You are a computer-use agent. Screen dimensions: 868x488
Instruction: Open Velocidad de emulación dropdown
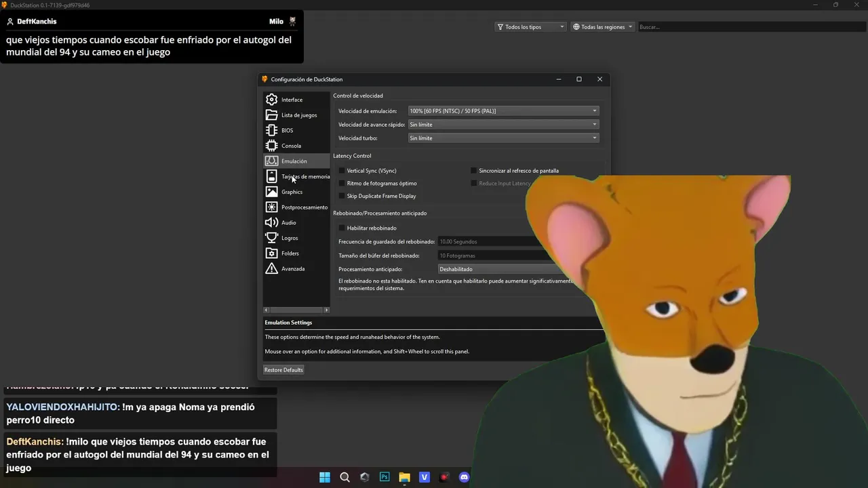[503, 111]
